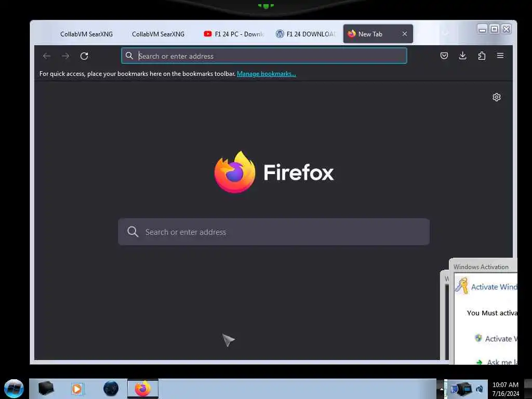
Task: Go back using the back arrow
Action: point(47,56)
